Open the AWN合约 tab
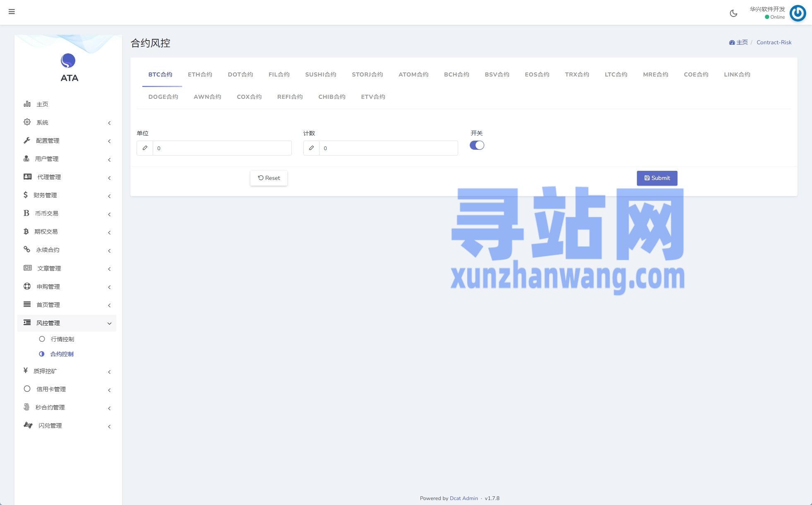 [x=207, y=97]
